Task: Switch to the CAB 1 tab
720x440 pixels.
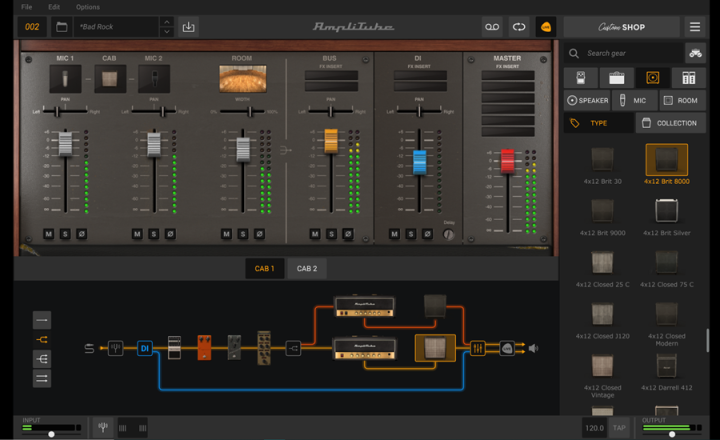Action: [264, 269]
